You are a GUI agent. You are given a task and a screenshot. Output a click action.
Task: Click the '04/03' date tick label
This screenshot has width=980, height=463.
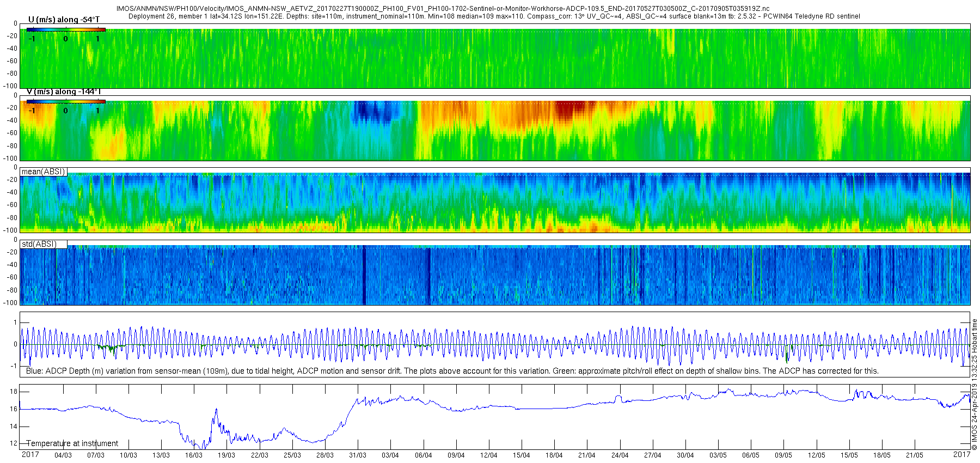63,455
